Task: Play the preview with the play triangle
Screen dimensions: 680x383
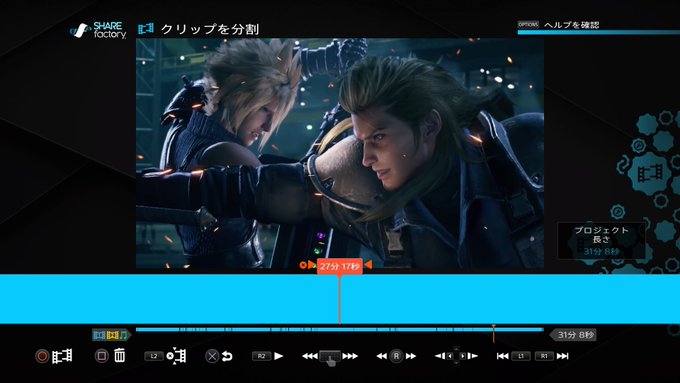Action: pos(278,356)
